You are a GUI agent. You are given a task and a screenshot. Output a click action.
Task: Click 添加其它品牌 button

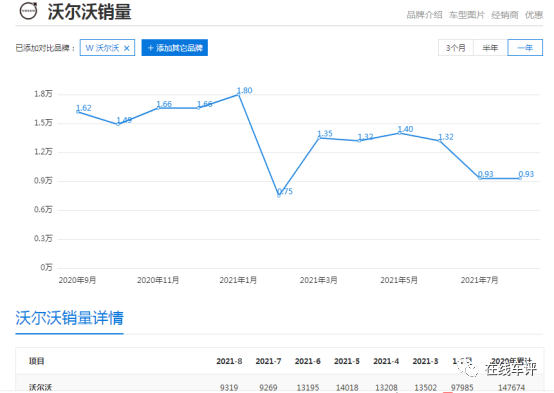coord(175,48)
